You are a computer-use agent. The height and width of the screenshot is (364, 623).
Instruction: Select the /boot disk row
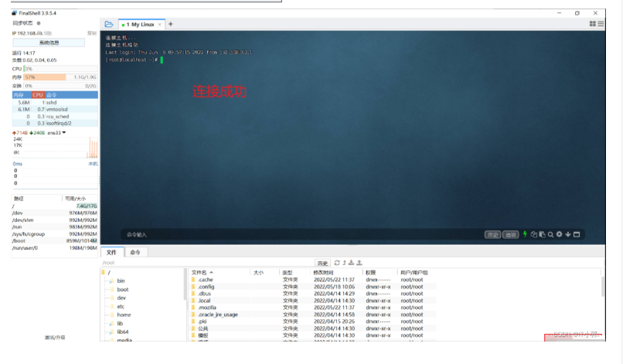pos(55,241)
